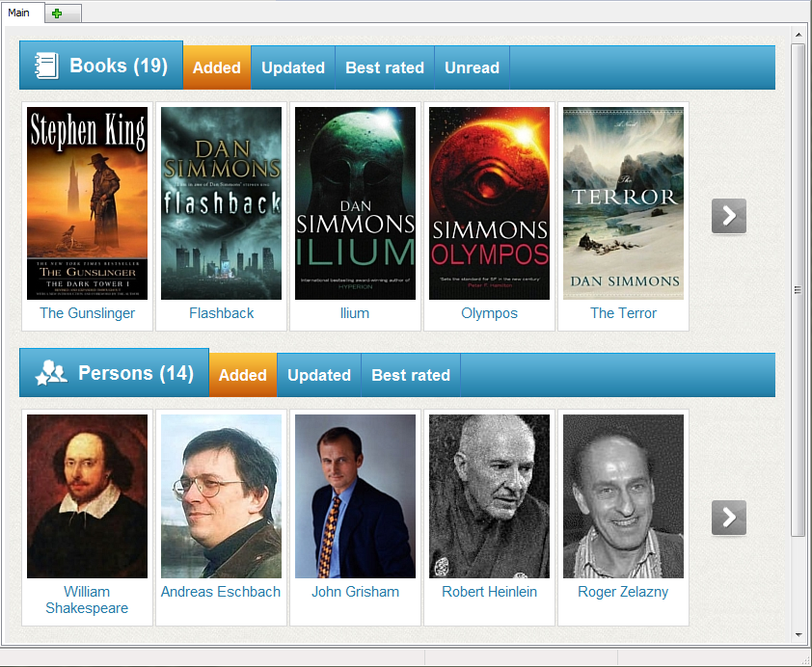Open the Best rated tab in Books
This screenshot has width=812, height=667.
click(385, 67)
